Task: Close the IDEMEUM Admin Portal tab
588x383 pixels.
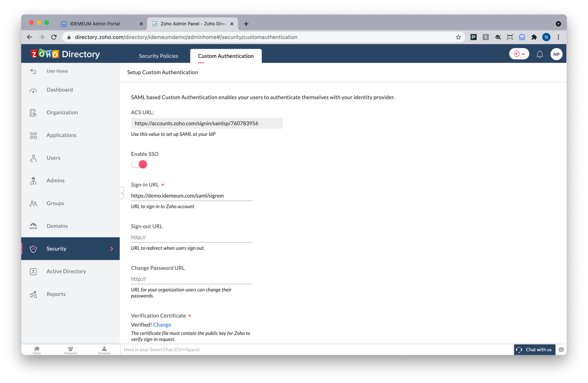Action: point(141,24)
